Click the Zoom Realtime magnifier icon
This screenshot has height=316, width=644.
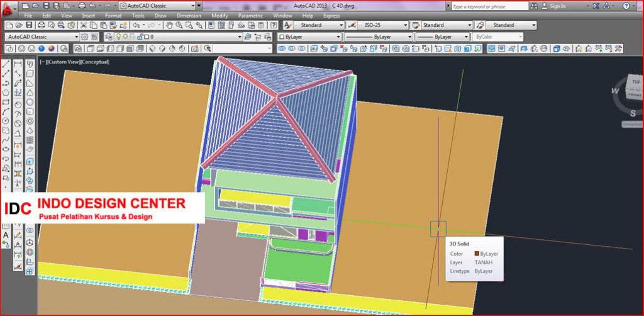point(179,25)
